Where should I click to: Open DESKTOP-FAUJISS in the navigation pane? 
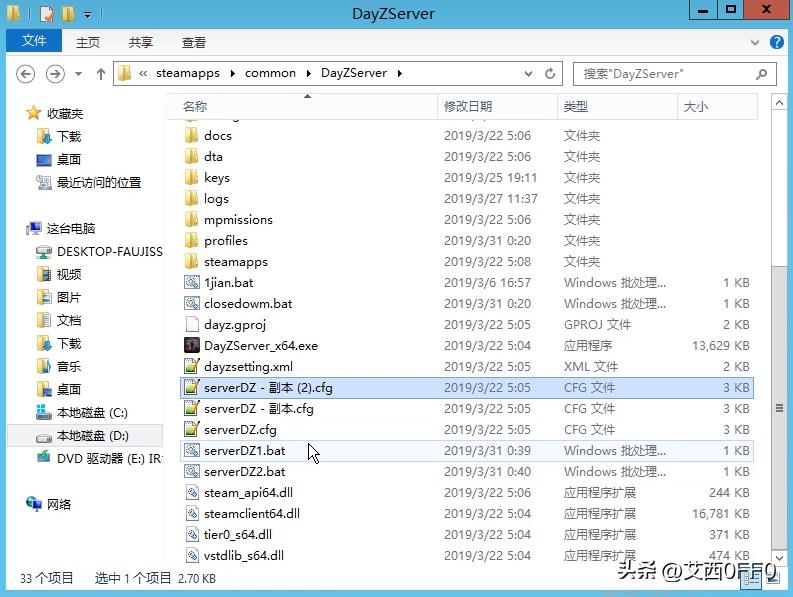109,251
